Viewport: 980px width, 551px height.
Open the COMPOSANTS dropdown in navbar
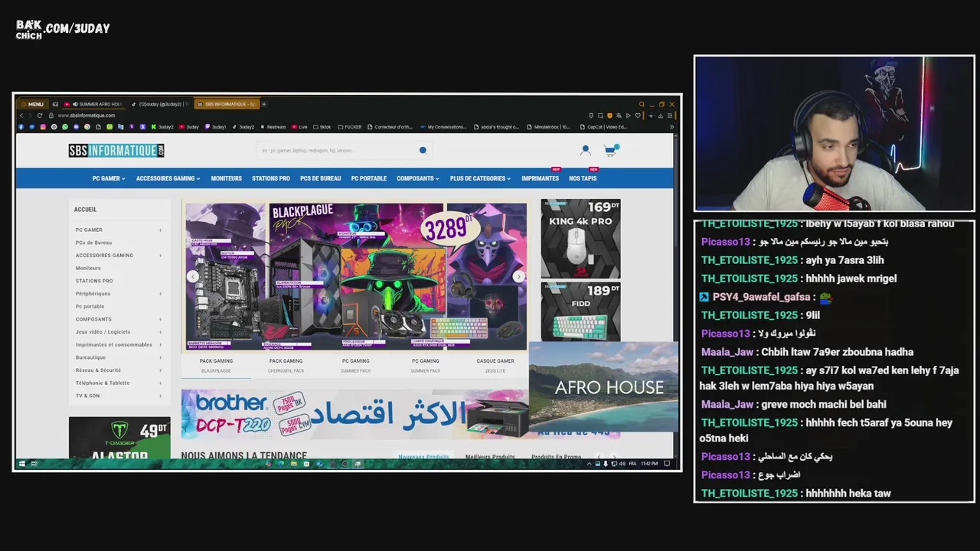(x=418, y=178)
